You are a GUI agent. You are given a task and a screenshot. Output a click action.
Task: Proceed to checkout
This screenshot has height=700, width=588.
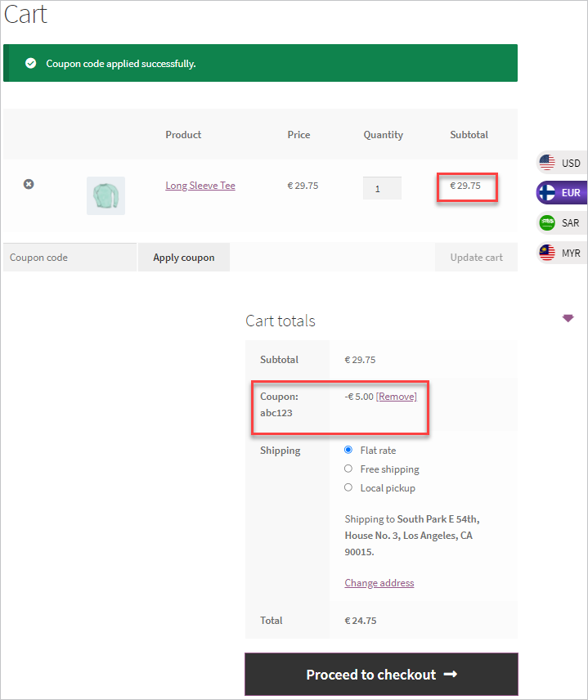pyautogui.click(x=381, y=675)
